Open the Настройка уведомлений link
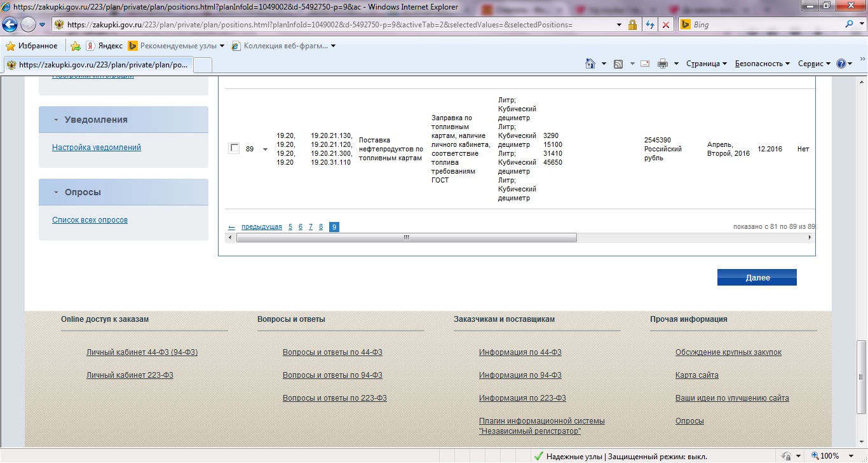 [x=97, y=148]
